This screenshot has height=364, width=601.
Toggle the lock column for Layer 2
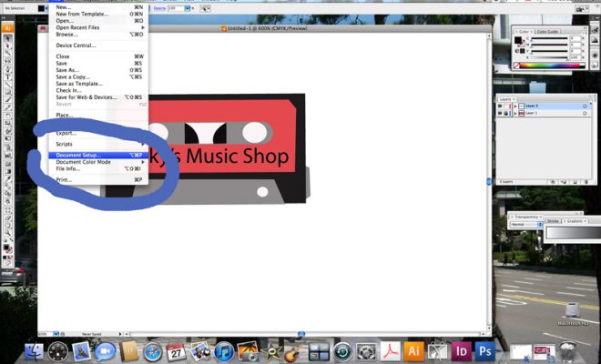point(506,106)
